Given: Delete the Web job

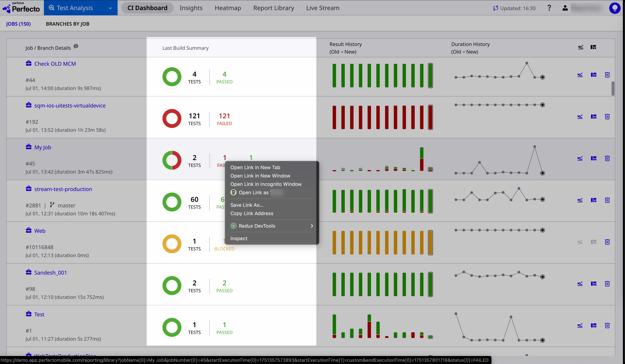Looking at the screenshot, I should pyautogui.click(x=607, y=242).
